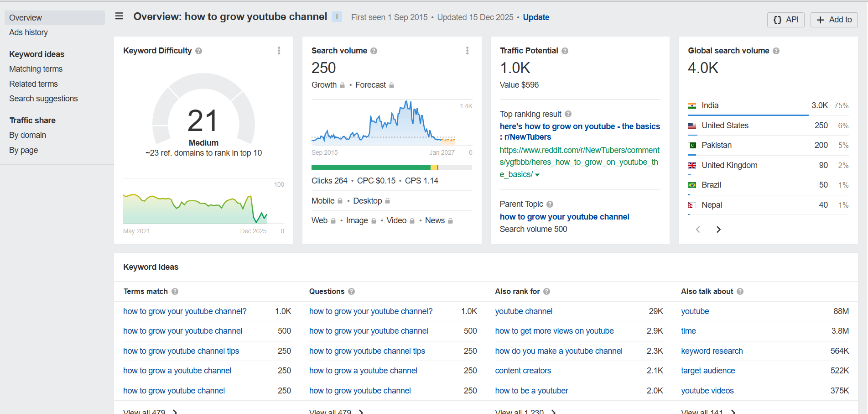Click the lock icon beside Growth

[342, 85]
